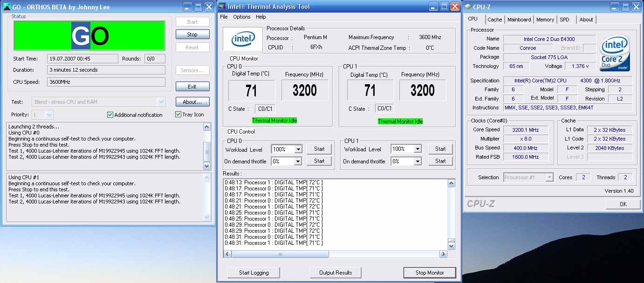Switch to the Memory tab
644x283 pixels.
(x=545, y=20)
